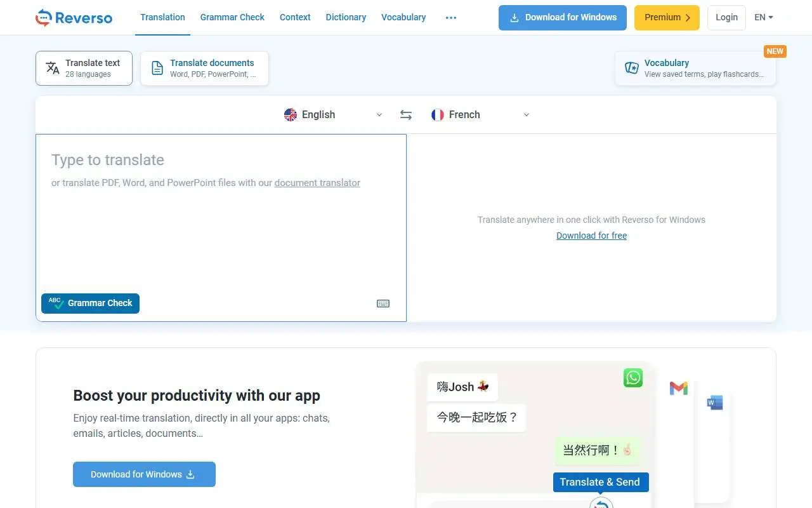Click Download for Windows in the productivity banner
Viewport: 812px width, 508px height.
pos(144,474)
